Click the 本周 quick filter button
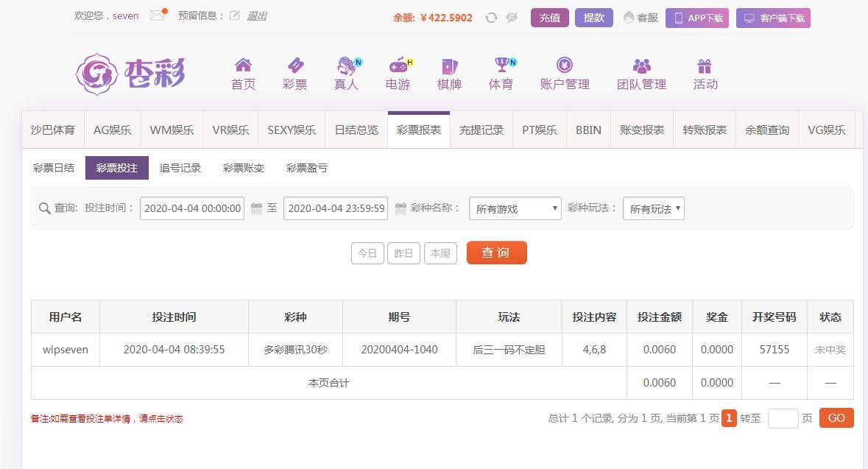The width and height of the screenshot is (868, 469). point(441,253)
